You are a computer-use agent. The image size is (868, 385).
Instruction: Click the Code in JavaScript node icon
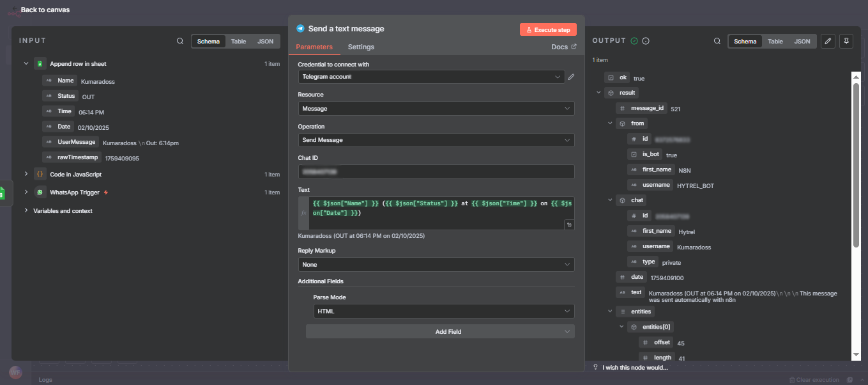tap(40, 174)
